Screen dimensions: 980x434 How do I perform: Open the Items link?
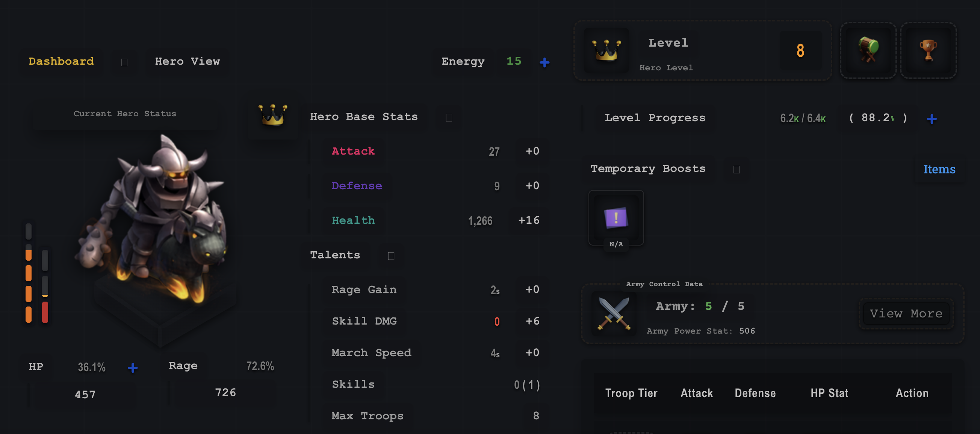pyautogui.click(x=939, y=169)
